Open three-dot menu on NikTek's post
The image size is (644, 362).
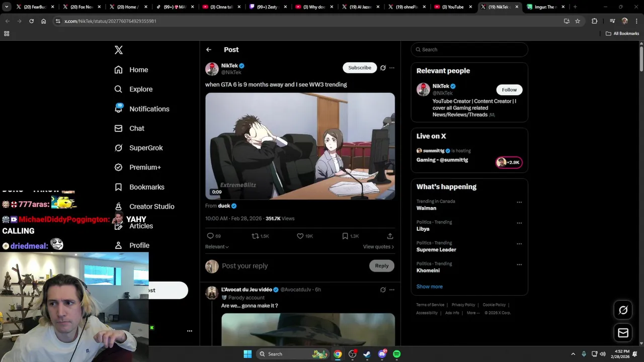coord(392,68)
